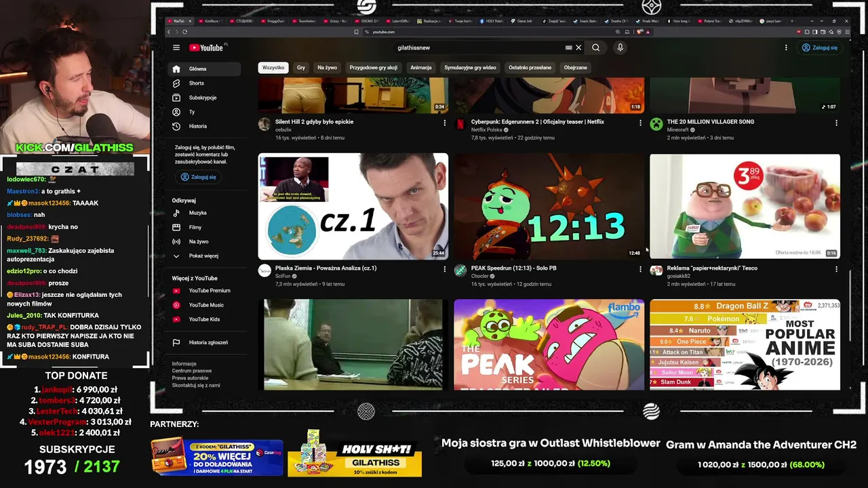This screenshot has height=488, width=868.
Task: Start voice search with the microphone
Action: (x=620, y=47)
